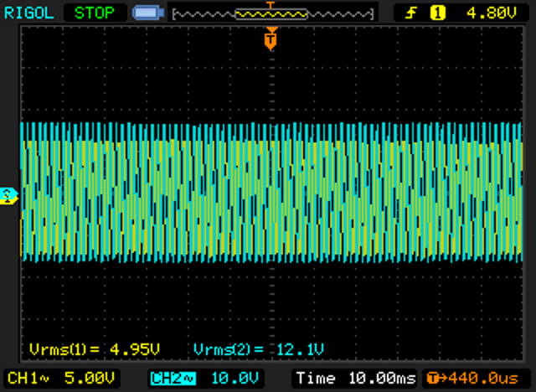Select the cyan channel 2 ground marker

[8, 194]
